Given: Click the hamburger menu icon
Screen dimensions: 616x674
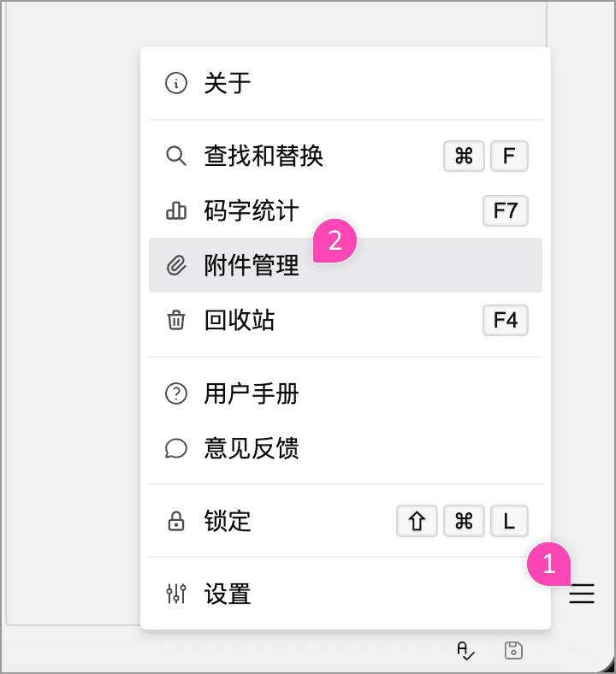Looking at the screenshot, I should [582, 594].
